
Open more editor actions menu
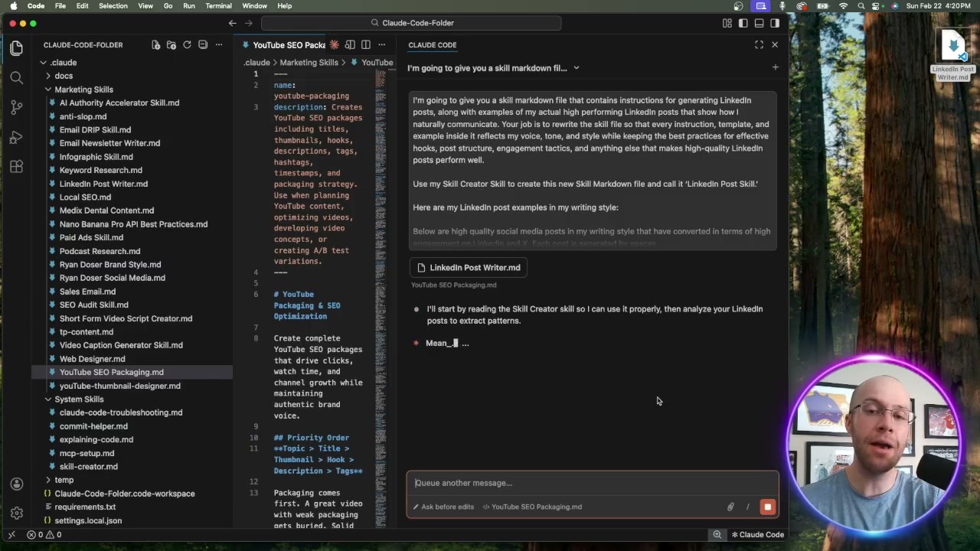382,45
